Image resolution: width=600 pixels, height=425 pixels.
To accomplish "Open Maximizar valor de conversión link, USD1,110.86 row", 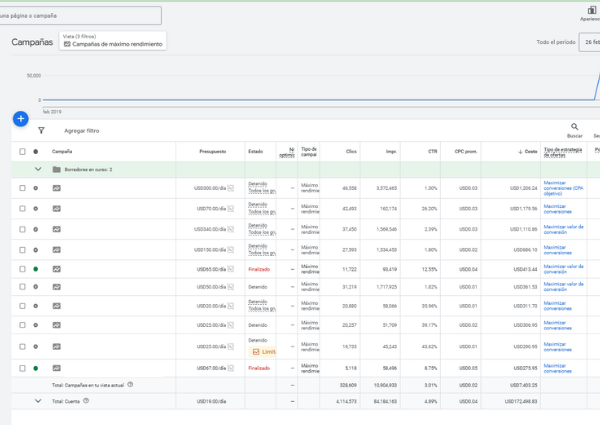I will click(x=563, y=229).
